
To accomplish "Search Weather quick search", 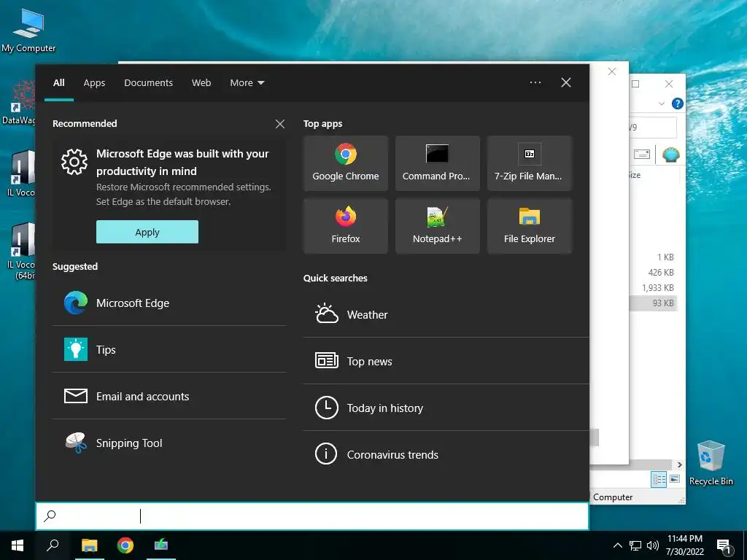I will [x=446, y=314].
